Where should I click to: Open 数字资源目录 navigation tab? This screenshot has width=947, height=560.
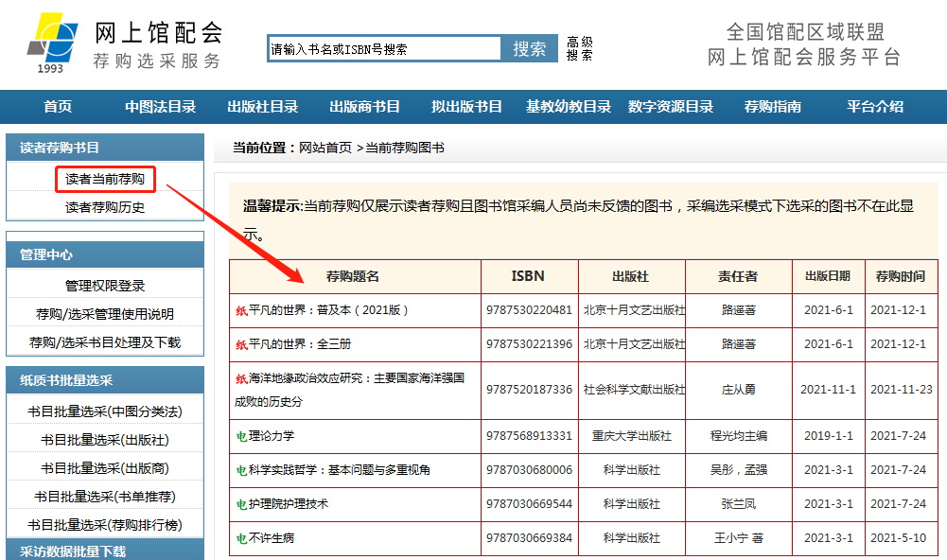[671, 107]
